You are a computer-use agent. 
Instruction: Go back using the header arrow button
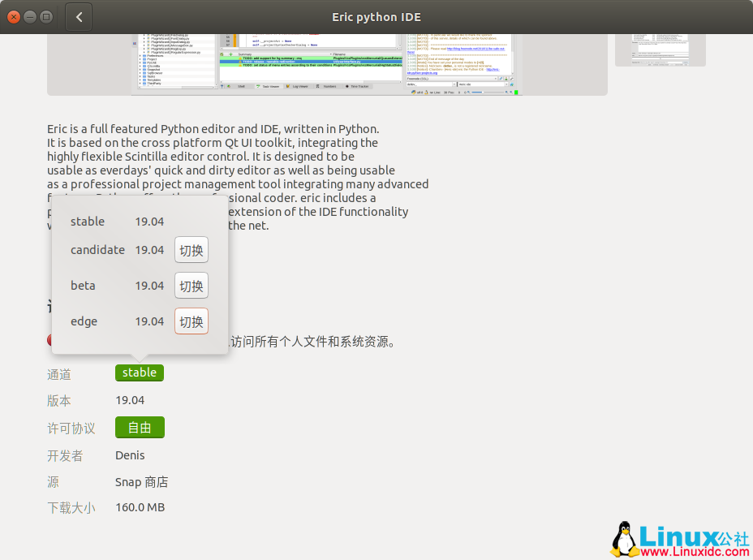coord(79,17)
